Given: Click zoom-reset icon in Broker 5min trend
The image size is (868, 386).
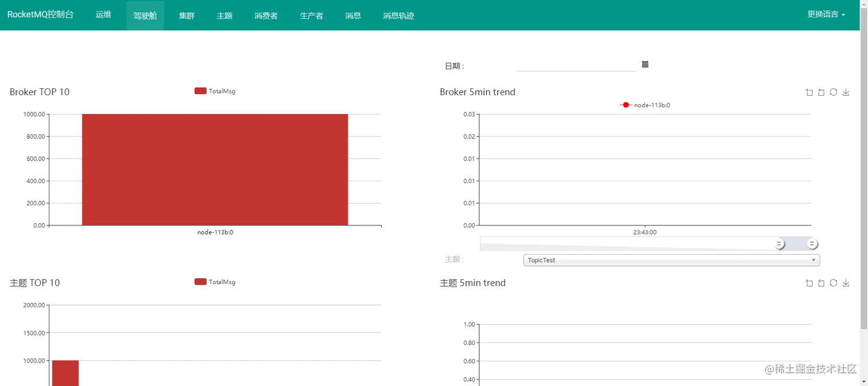Looking at the screenshot, I should point(821,92).
